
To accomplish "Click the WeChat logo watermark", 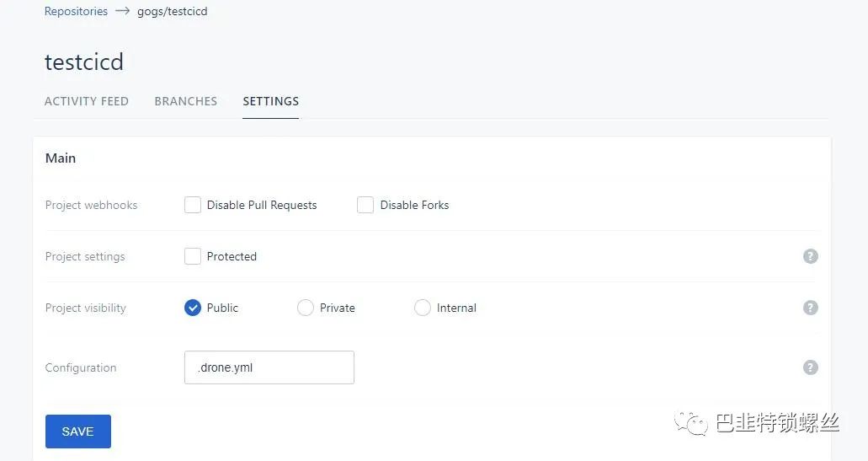I will click(x=691, y=424).
